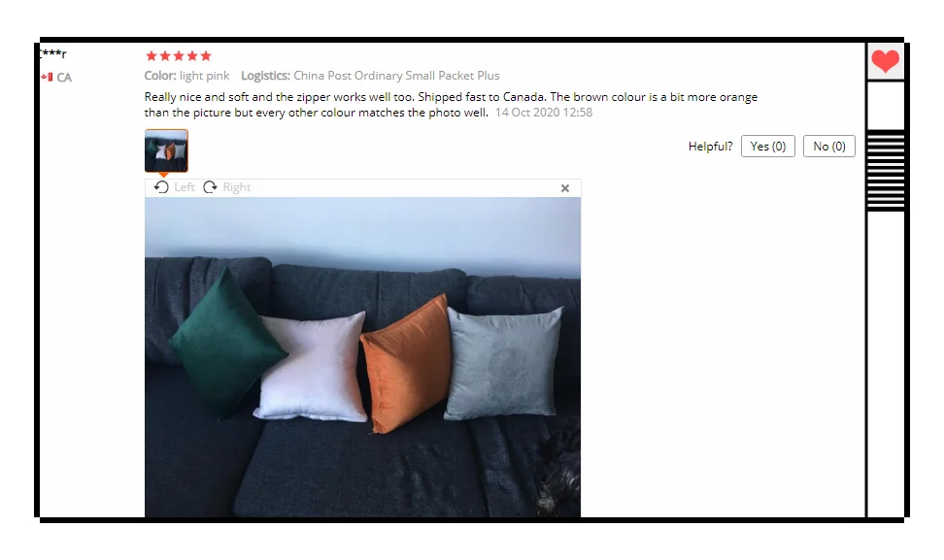Click the '14 Oct 2020 12:58' review date
This screenshot has width=944, height=560.
[x=544, y=113]
